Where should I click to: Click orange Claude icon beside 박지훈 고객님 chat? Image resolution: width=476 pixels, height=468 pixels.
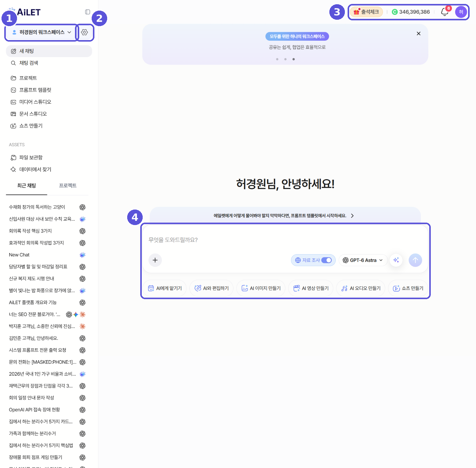coord(82,326)
